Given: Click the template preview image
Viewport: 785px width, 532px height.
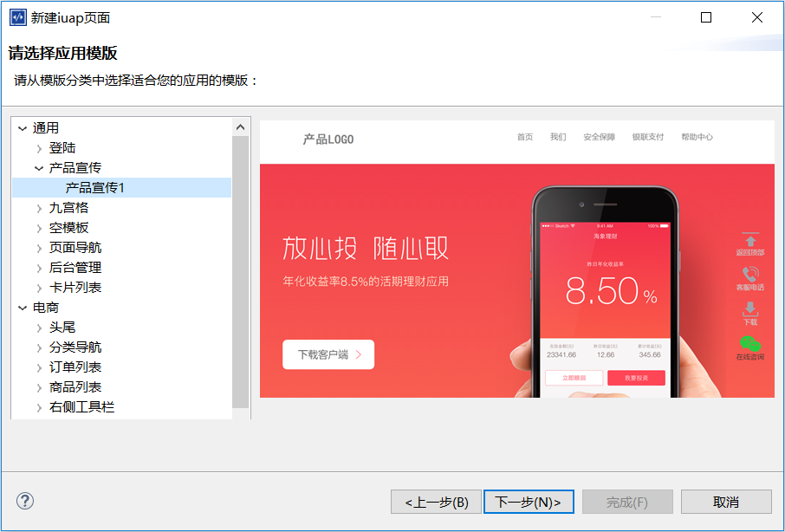Looking at the screenshot, I should coord(516,260).
